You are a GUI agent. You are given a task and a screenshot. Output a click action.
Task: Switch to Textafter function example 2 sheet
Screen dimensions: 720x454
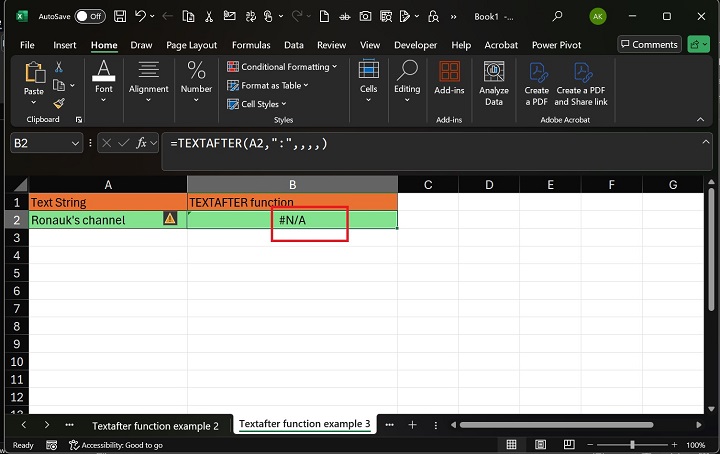pyautogui.click(x=155, y=425)
